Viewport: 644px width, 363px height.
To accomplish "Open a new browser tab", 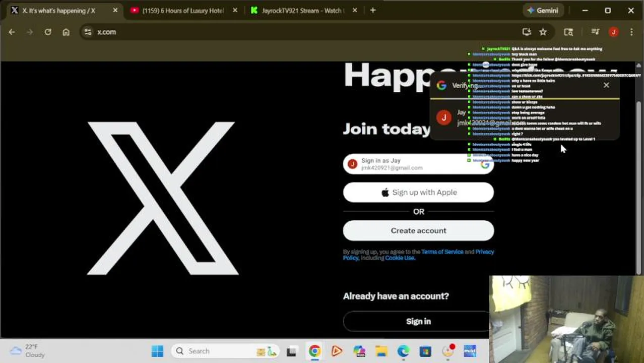I will tap(373, 10).
